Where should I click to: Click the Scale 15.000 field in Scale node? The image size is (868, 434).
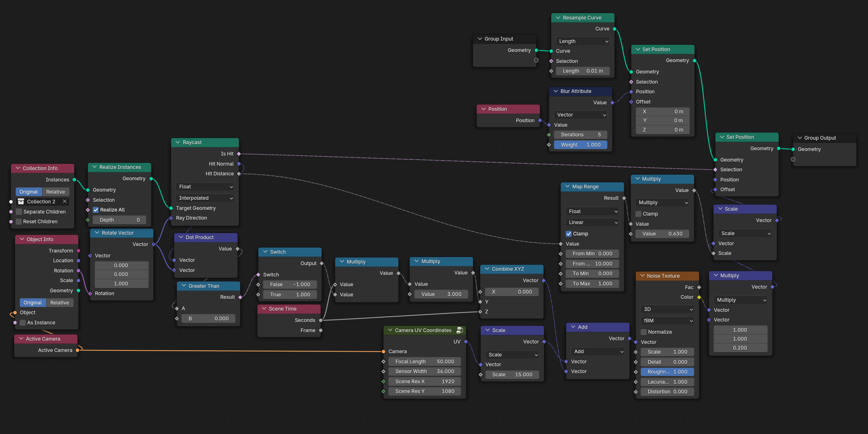(x=512, y=375)
